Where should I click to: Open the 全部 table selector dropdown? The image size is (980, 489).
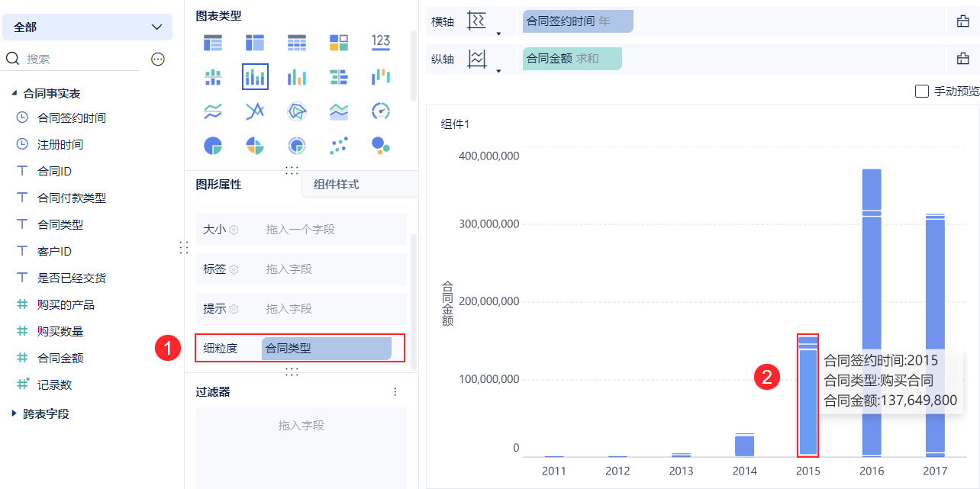point(88,27)
